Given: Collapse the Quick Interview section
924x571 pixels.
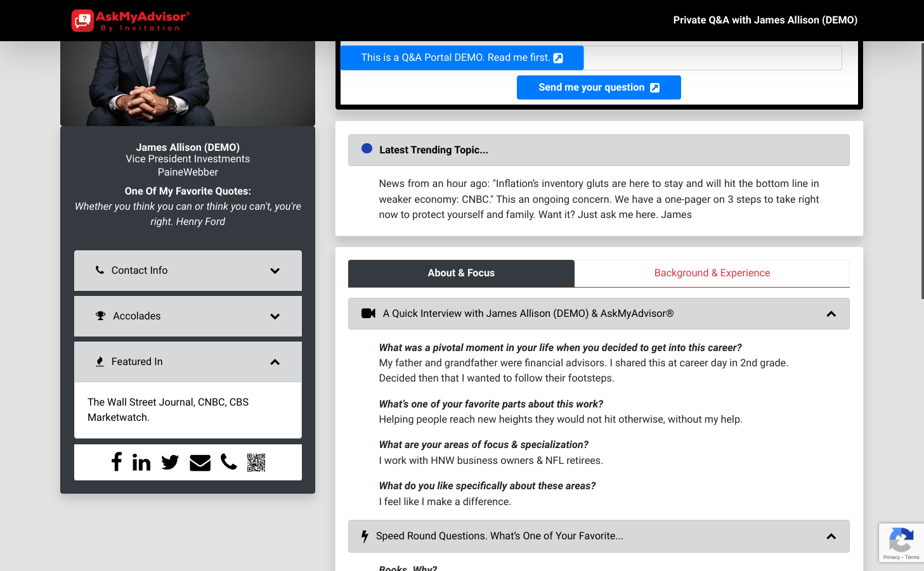Looking at the screenshot, I should [x=599, y=314].
